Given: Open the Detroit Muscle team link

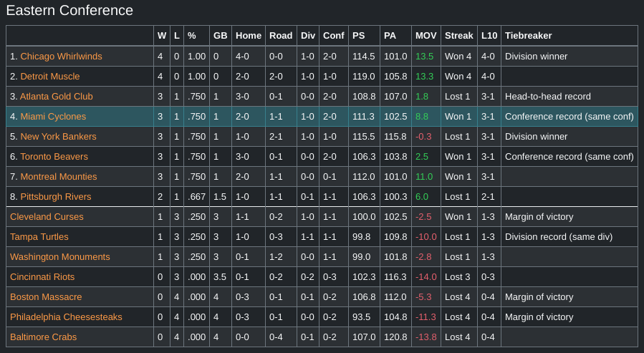Looking at the screenshot, I should pos(50,77).
